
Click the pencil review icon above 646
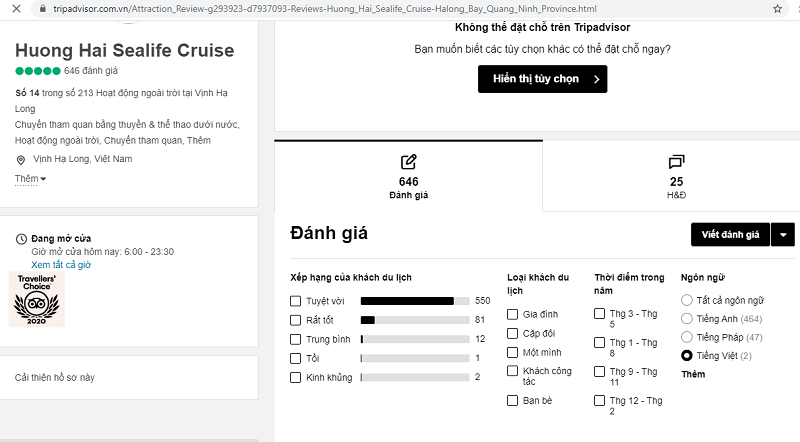pyautogui.click(x=409, y=162)
